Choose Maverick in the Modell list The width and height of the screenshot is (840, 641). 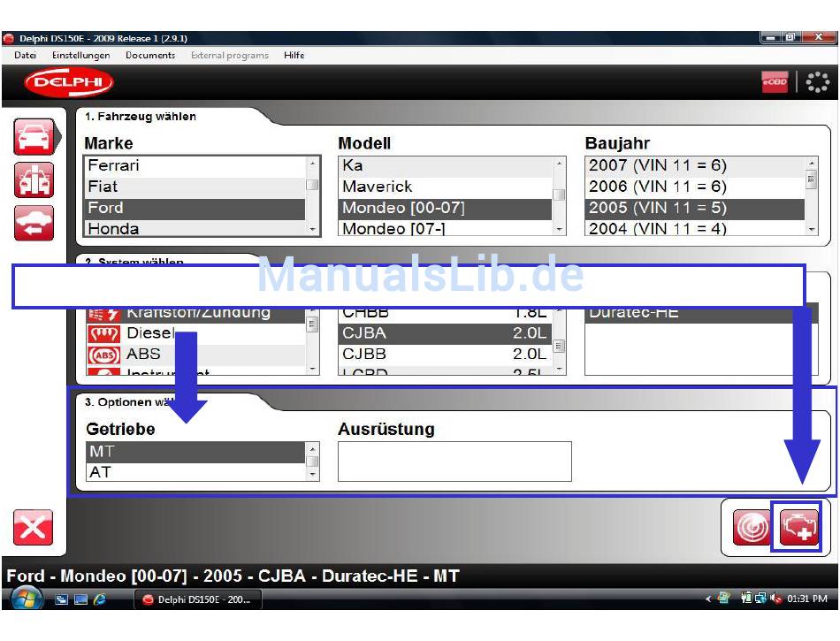click(x=445, y=187)
